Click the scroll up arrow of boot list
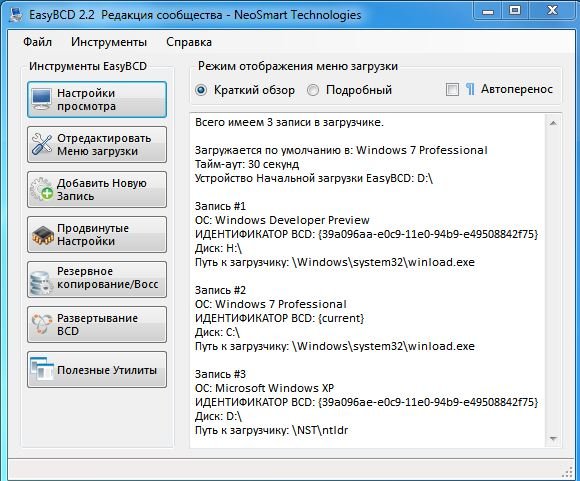Image resolution: width=580 pixels, height=481 pixels. [553, 123]
